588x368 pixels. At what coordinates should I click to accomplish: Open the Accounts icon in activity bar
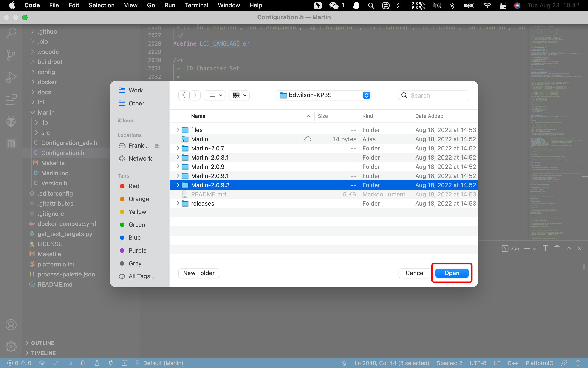tap(11, 325)
